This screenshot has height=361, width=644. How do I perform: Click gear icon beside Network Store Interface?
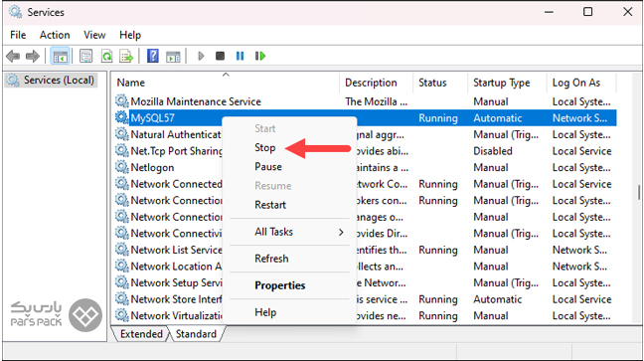pos(121,298)
